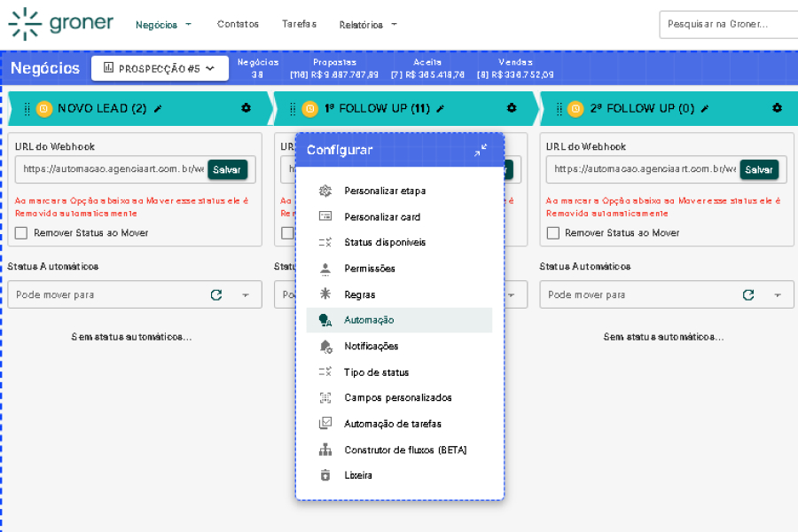Check Remover Status ao Mover in 2º FOLLOW UP
Image resolution: width=798 pixels, height=532 pixels.
(553, 233)
